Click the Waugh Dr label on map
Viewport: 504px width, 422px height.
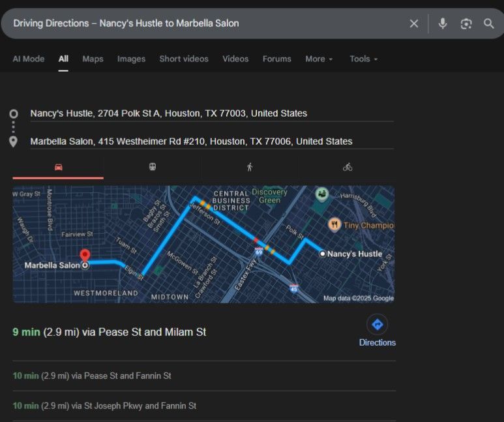[25, 230]
